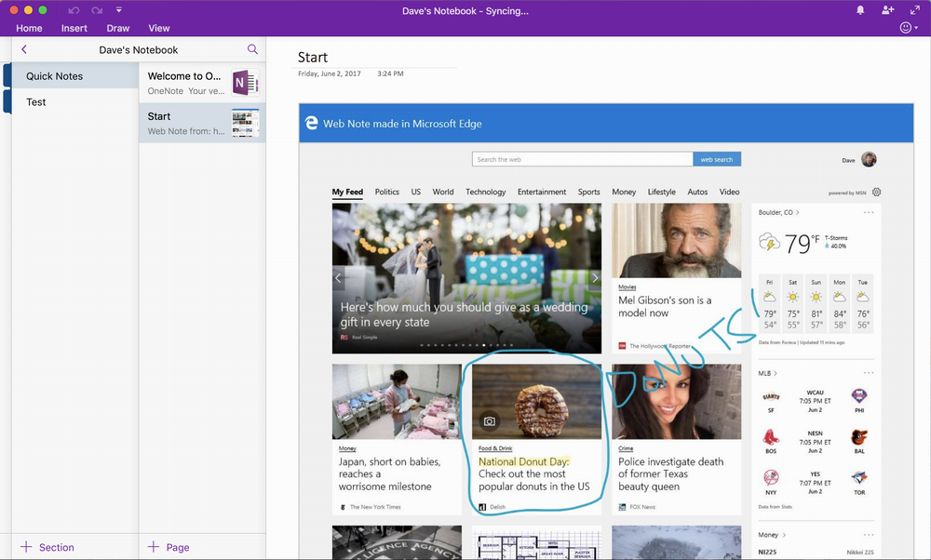
Task: Click the Food & Drink category label
Action: [x=495, y=448]
